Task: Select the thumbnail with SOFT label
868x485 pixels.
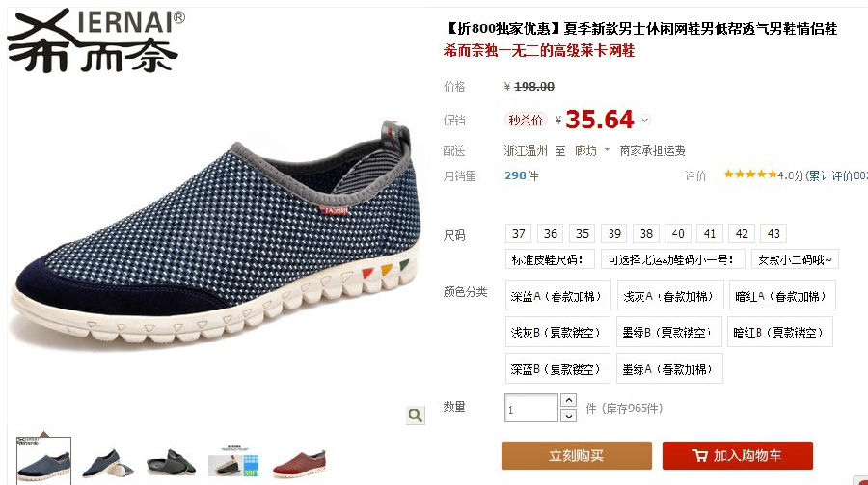Action: pyautogui.click(x=233, y=461)
